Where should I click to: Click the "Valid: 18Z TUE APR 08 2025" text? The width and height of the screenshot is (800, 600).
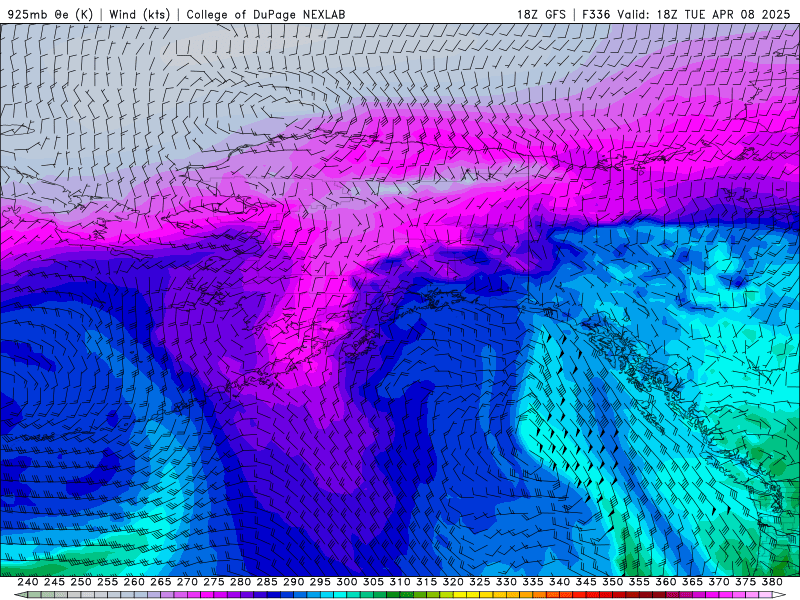pyautogui.click(x=704, y=14)
